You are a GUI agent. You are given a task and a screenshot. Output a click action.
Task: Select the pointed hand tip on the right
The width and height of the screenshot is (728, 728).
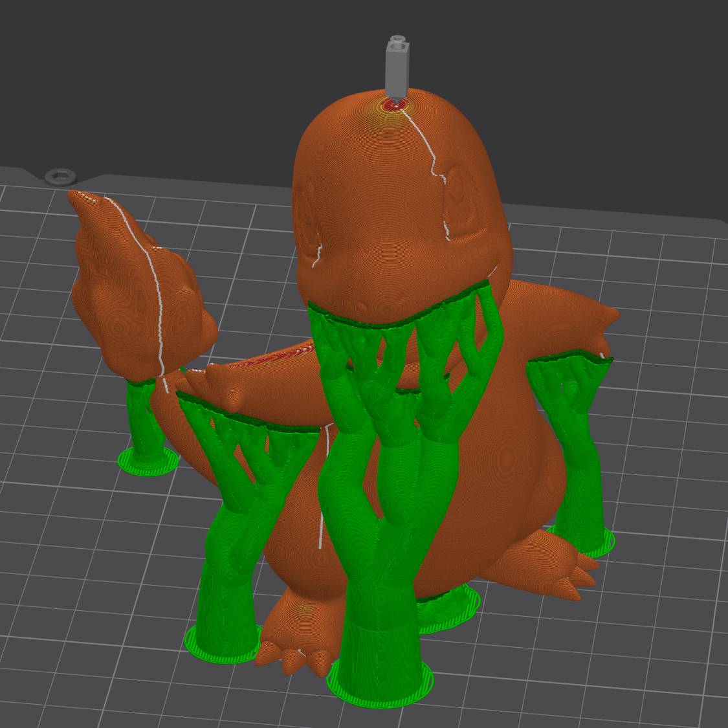(612, 316)
